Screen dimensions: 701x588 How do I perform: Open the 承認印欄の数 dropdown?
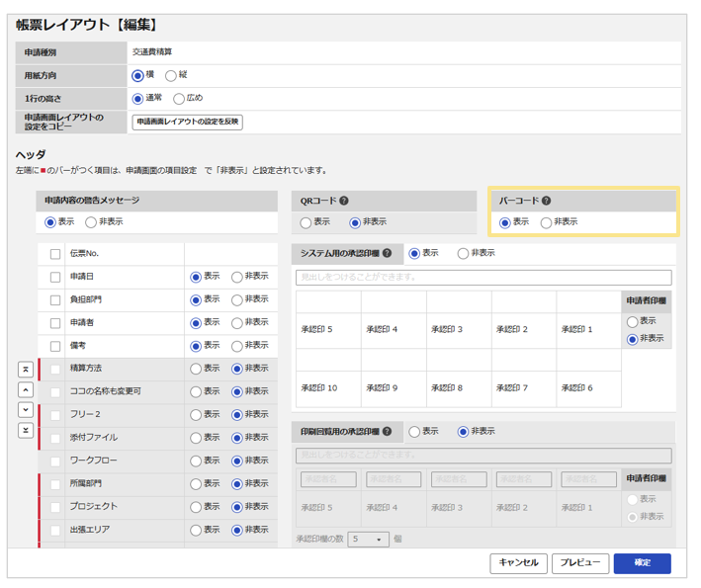point(368,540)
